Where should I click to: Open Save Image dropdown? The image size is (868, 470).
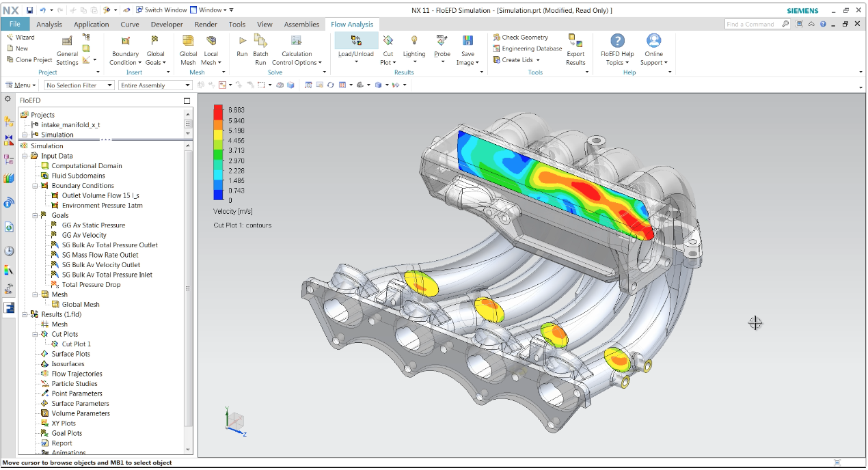(x=467, y=50)
